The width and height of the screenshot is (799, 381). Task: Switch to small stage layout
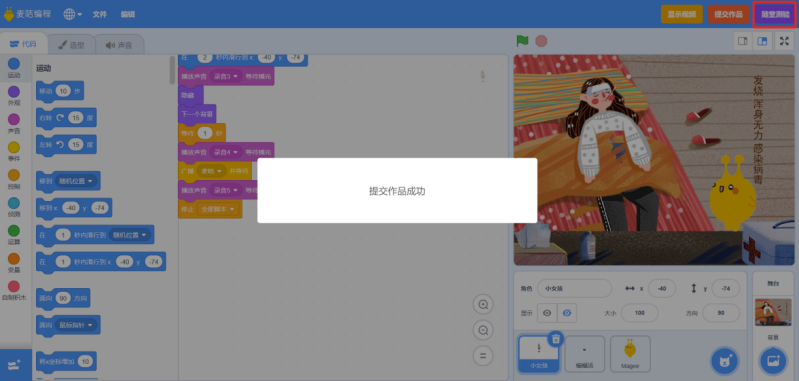click(743, 41)
